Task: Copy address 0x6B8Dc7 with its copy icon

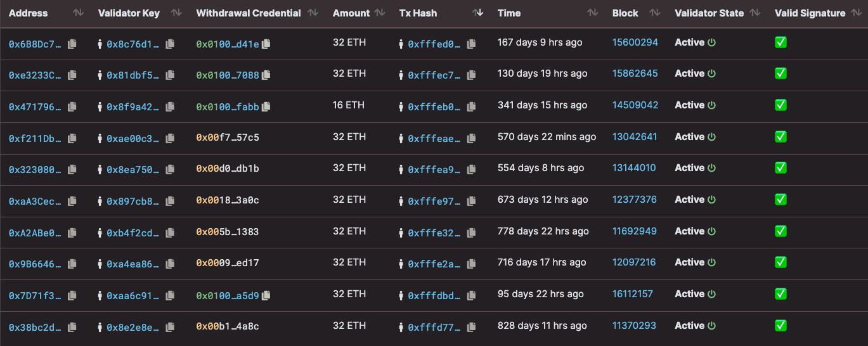Action: click(x=72, y=44)
